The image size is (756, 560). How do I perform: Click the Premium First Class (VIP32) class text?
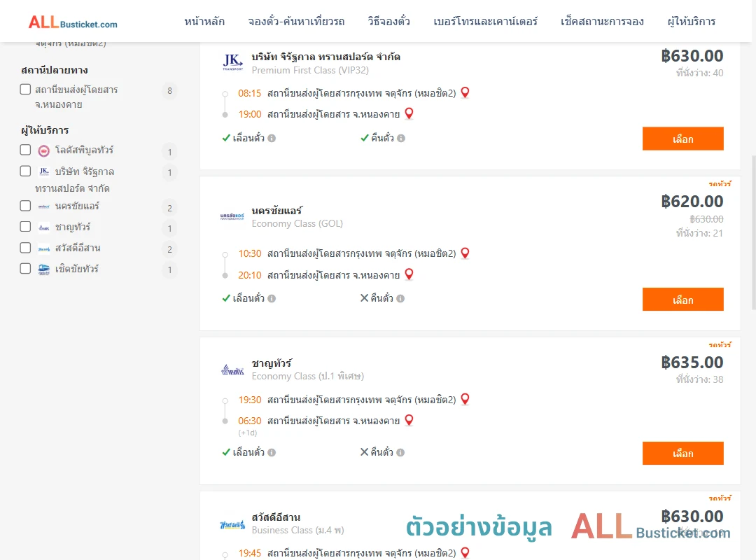point(310,71)
